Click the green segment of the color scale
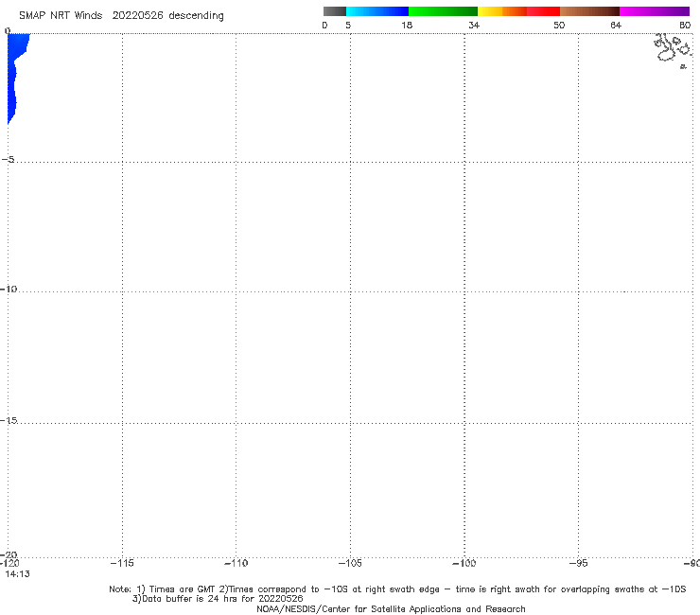The width and height of the screenshot is (700, 615). 443,11
